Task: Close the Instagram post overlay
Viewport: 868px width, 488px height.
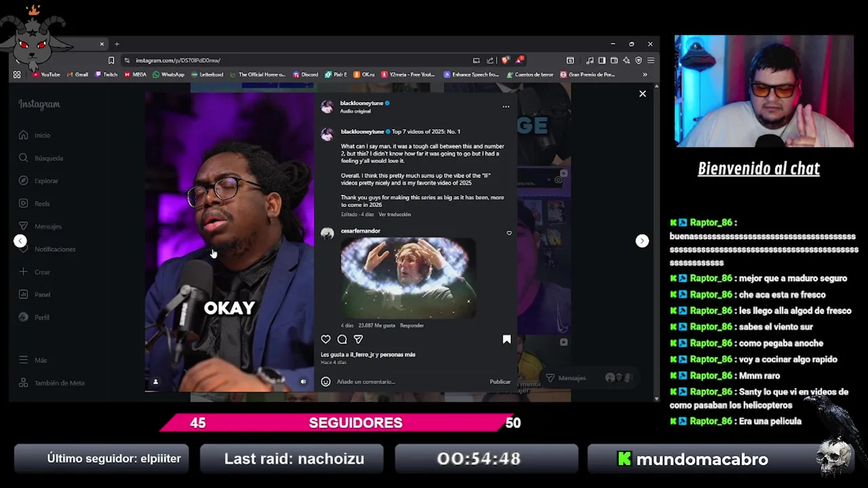Action: tap(642, 94)
